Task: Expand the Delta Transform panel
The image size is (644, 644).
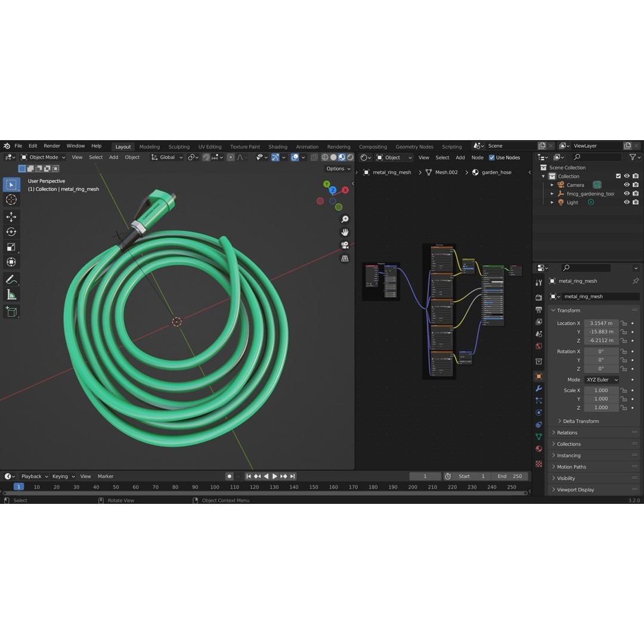Action: point(580,422)
